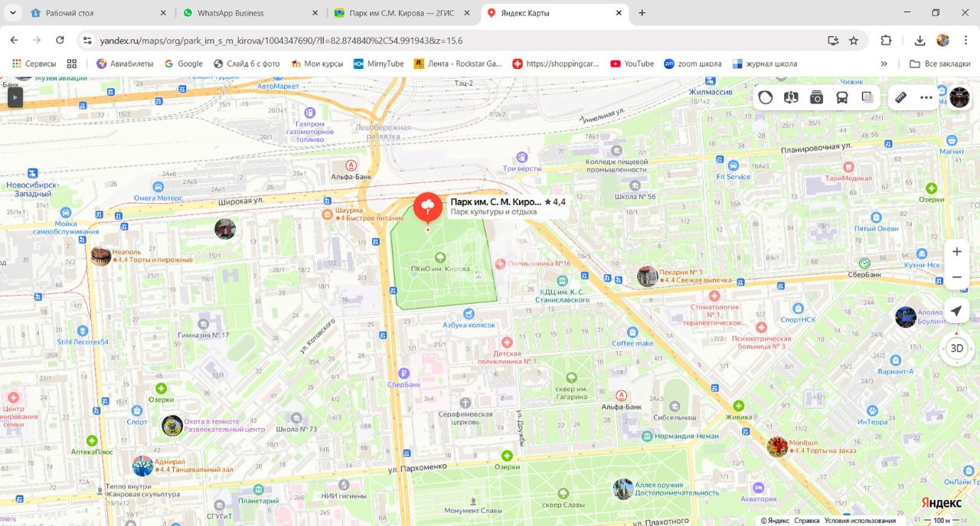Select Поликлиника № 16 medical icon
980x526 pixels.
click(x=500, y=263)
